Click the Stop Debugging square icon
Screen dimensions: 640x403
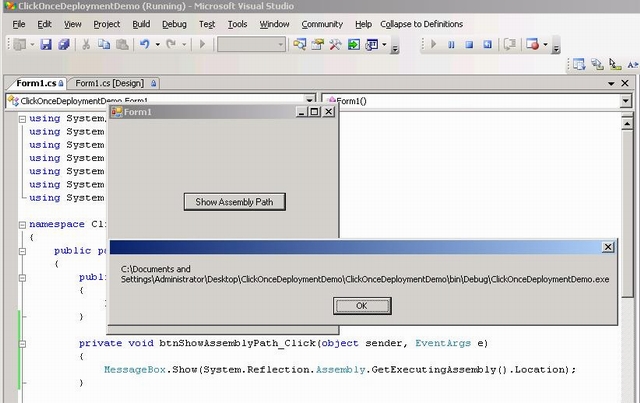pos(469,44)
